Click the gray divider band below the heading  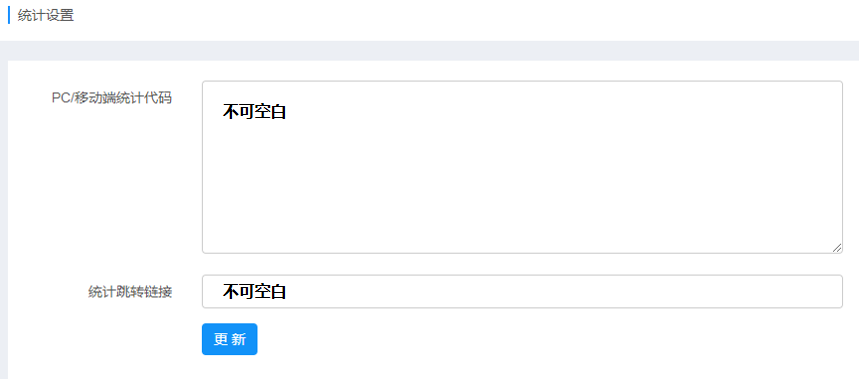(430, 50)
